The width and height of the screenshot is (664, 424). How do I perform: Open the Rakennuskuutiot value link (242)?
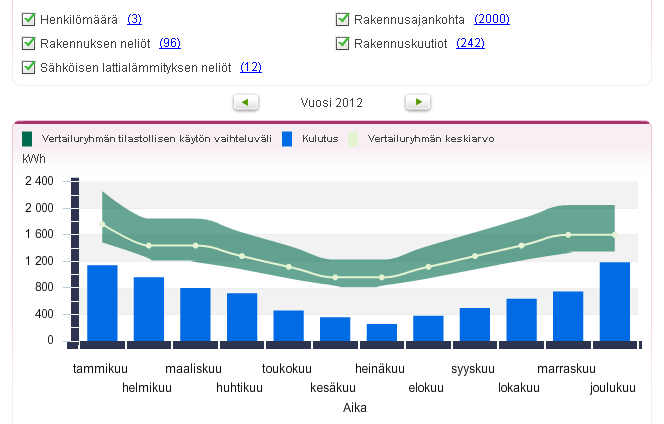(470, 43)
